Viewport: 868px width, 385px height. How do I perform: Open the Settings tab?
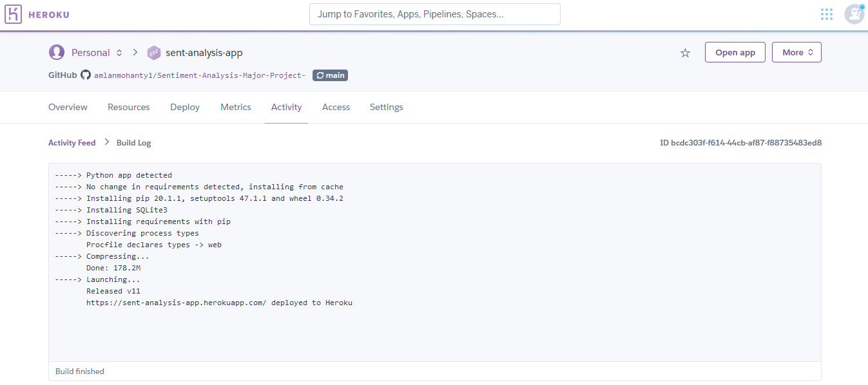[x=387, y=107]
